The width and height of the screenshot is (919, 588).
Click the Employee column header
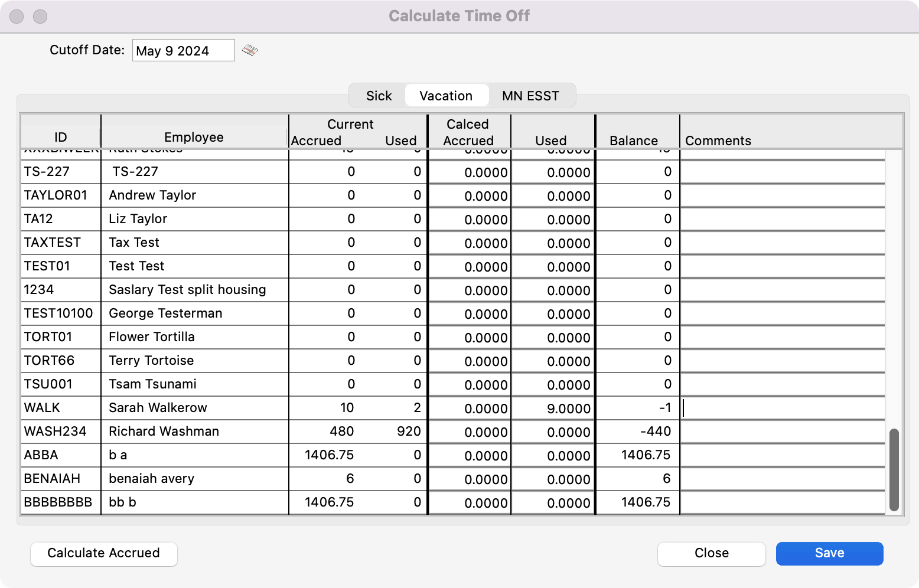(194, 137)
